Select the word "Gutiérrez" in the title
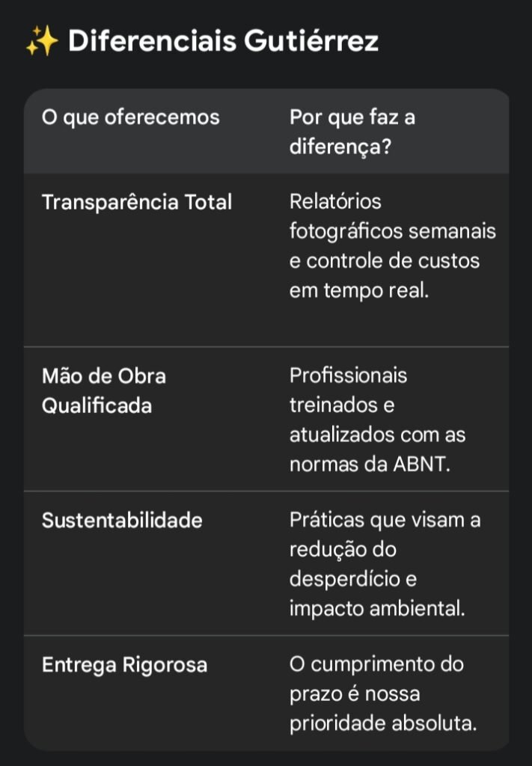 [311, 42]
